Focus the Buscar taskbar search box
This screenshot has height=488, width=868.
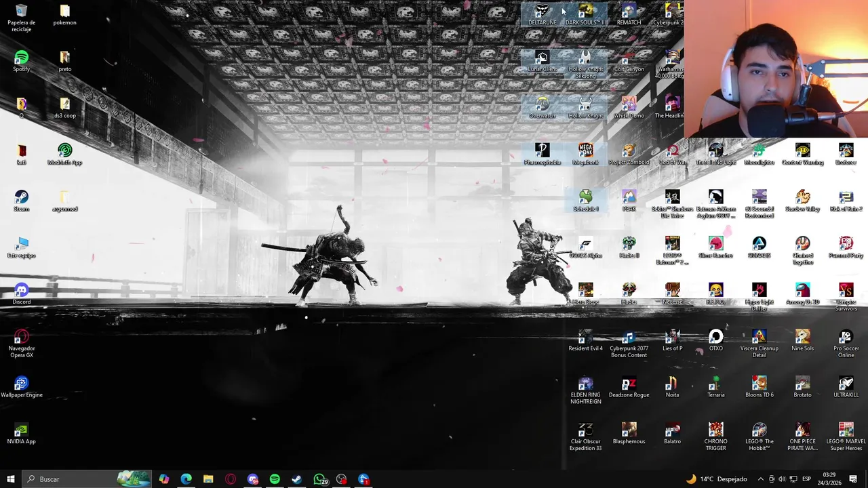[86, 479]
